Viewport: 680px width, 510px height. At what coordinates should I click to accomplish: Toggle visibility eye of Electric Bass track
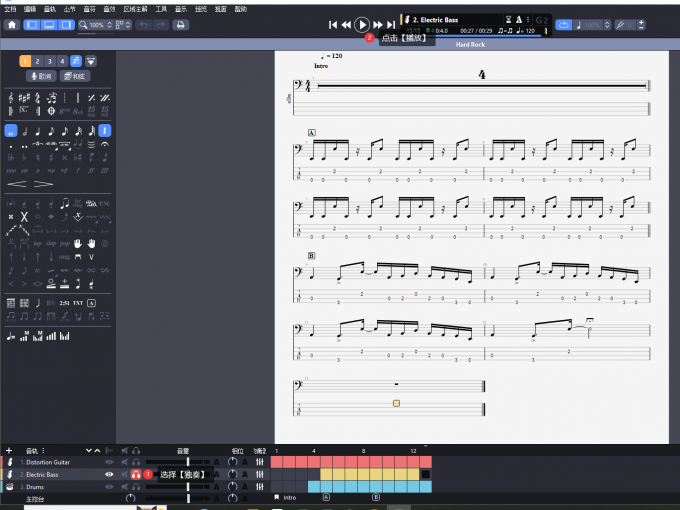(x=110, y=474)
